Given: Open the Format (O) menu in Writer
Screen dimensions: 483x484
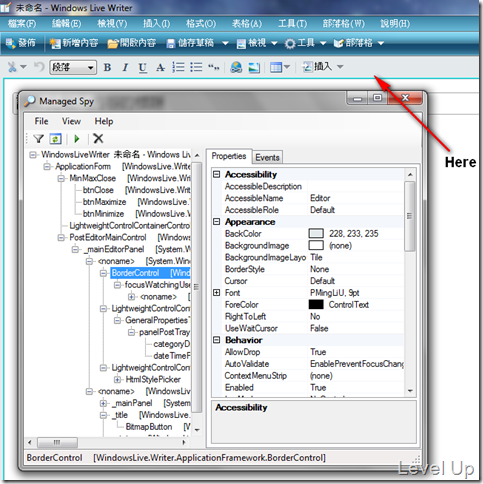Looking at the screenshot, I should point(201,24).
